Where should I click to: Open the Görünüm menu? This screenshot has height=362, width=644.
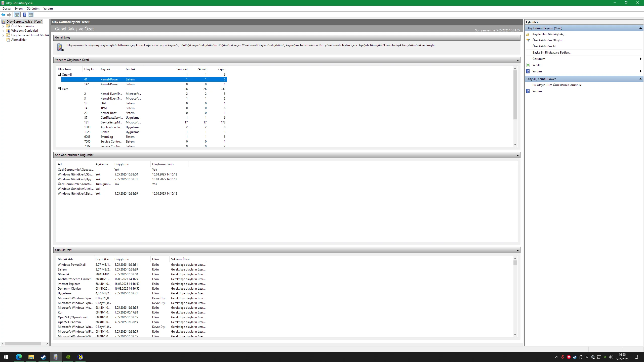coord(33,9)
